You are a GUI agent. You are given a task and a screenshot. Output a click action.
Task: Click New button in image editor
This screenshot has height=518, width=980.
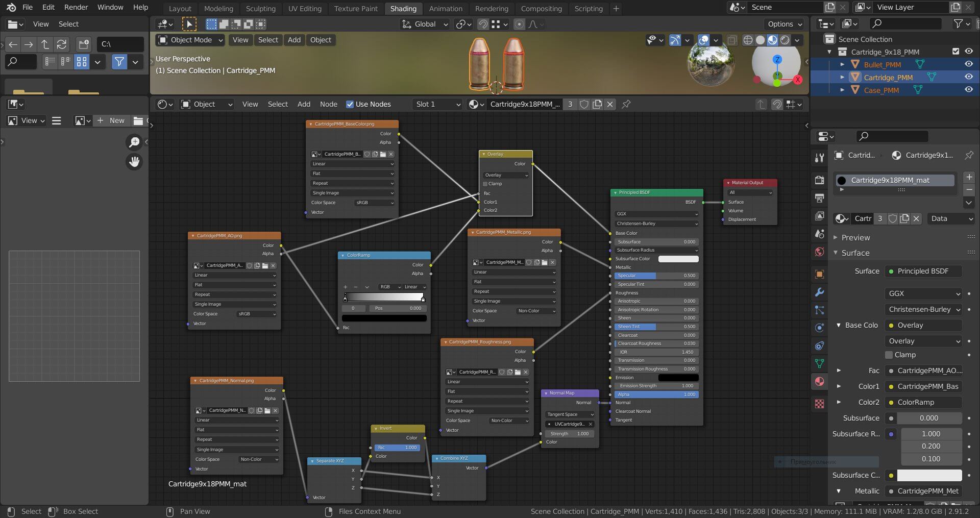click(x=111, y=120)
